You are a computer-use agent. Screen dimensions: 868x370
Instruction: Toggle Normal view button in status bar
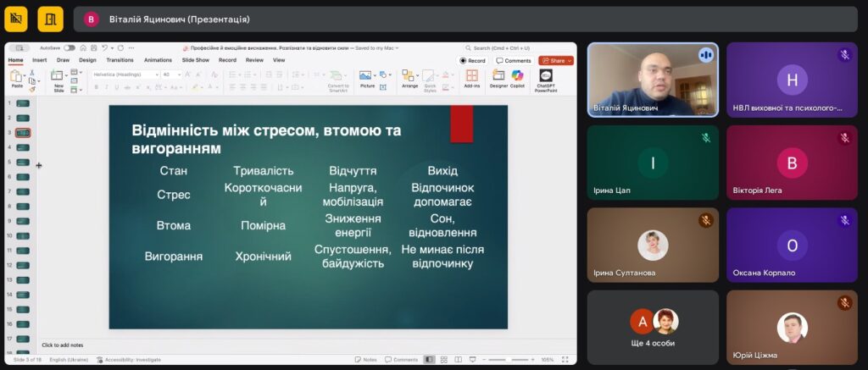[x=430, y=360]
